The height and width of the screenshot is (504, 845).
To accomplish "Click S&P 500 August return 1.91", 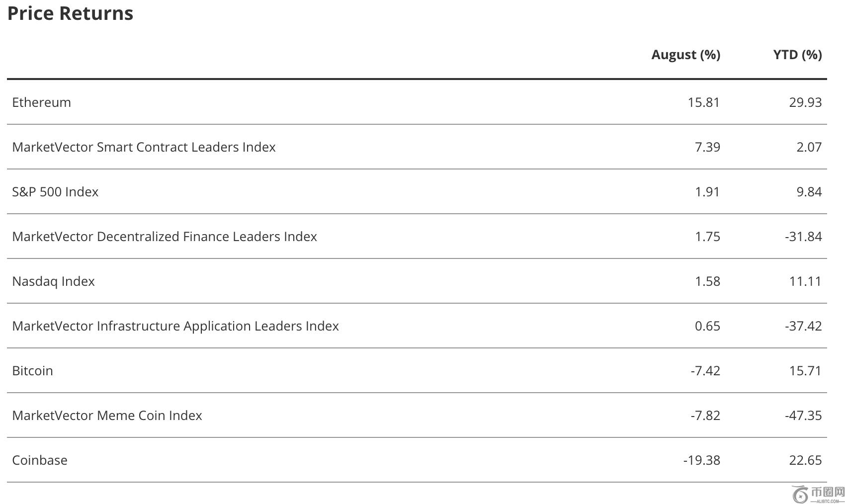I will (x=707, y=192).
